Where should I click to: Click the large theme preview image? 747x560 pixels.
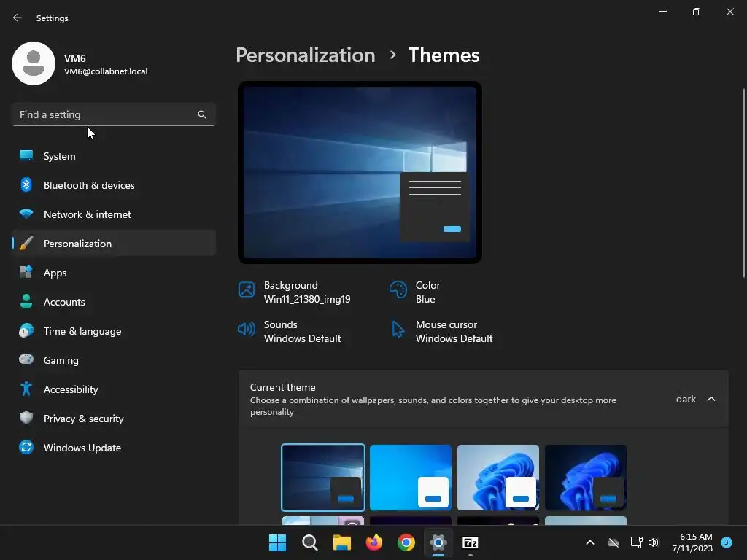pos(360,172)
